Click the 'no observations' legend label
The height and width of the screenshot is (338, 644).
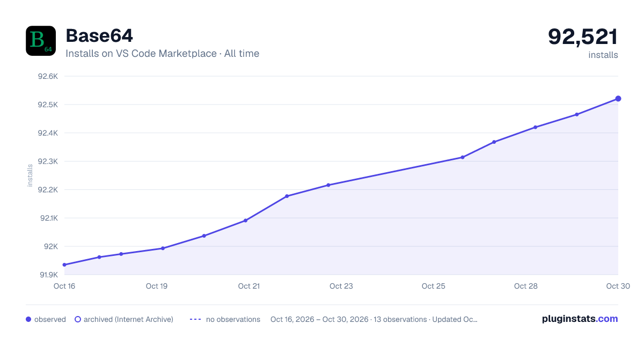pos(233,319)
